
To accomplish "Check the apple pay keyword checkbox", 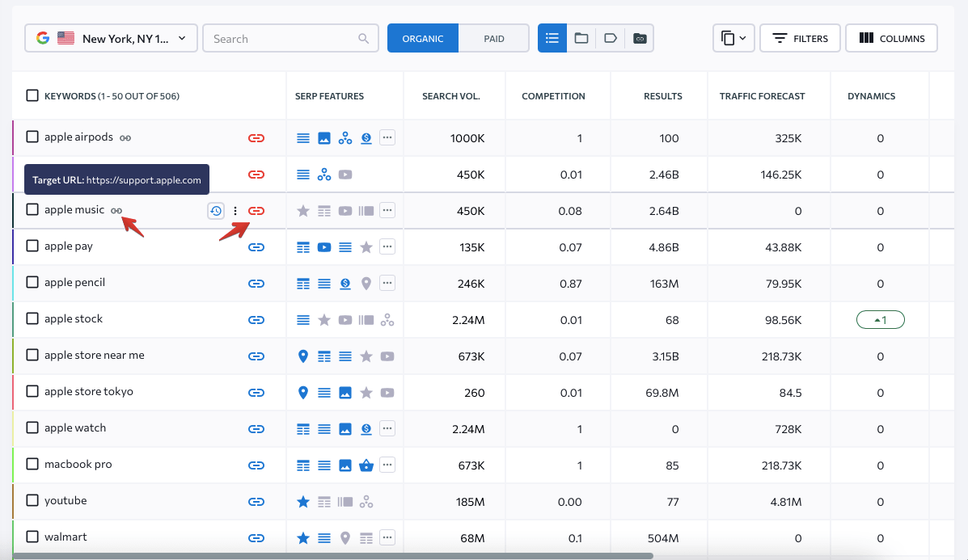I will [32, 246].
